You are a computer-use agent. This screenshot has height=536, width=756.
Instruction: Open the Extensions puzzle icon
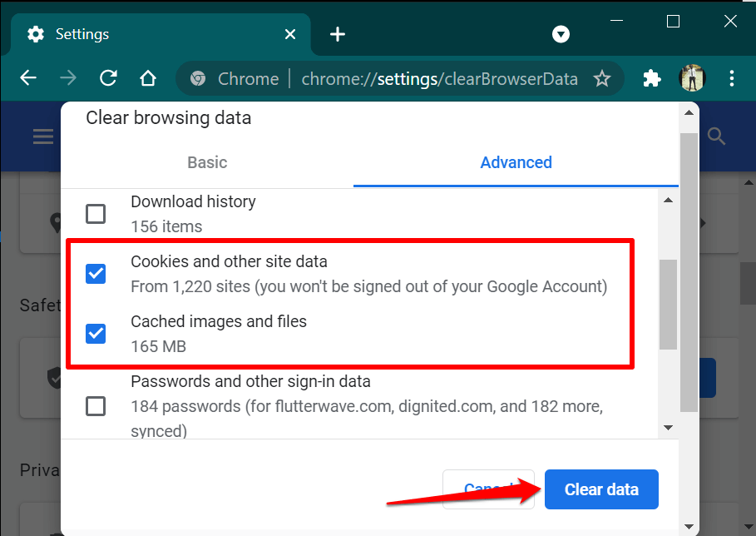pyautogui.click(x=652, y=78)
